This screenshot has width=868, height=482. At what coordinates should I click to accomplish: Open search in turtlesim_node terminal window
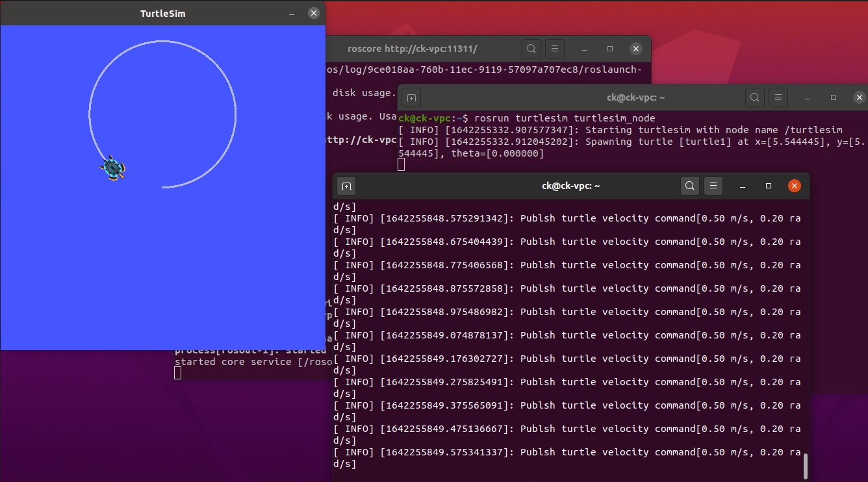[x=754, y=98]
